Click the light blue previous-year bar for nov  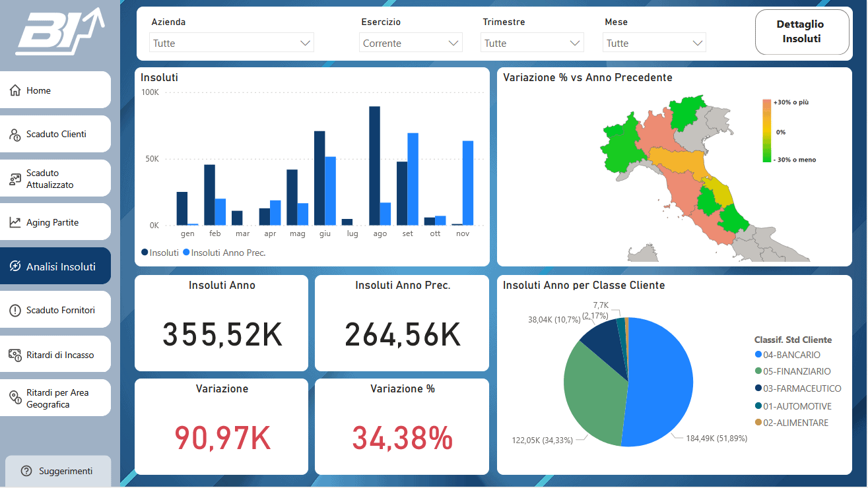point(468,183)
